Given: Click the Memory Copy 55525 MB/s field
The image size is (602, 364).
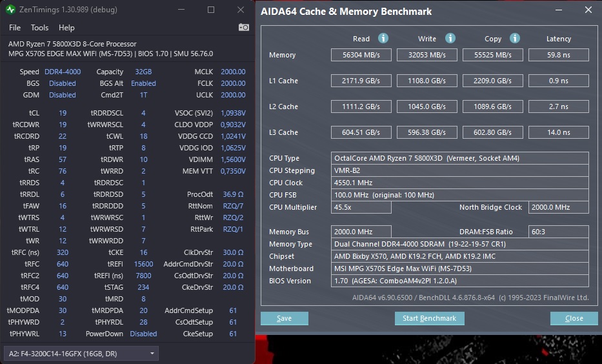Looking at the screenshot, I should click(x=492, y=55).
